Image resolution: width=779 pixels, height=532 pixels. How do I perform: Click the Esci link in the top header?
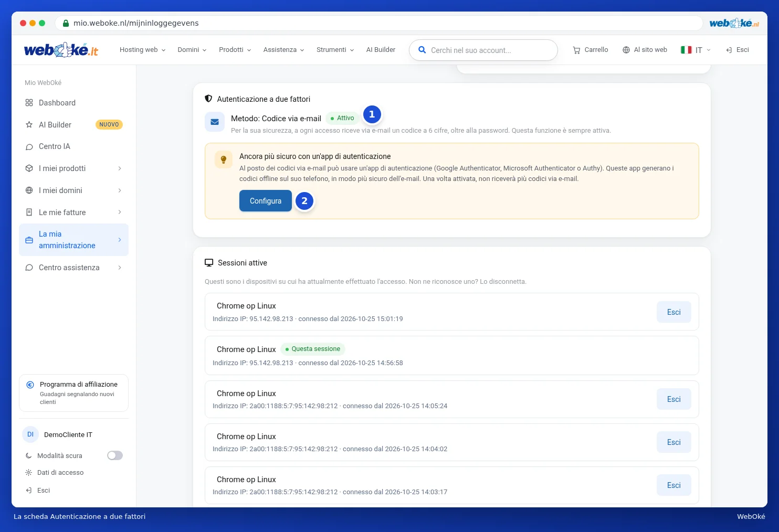(738, 50)
